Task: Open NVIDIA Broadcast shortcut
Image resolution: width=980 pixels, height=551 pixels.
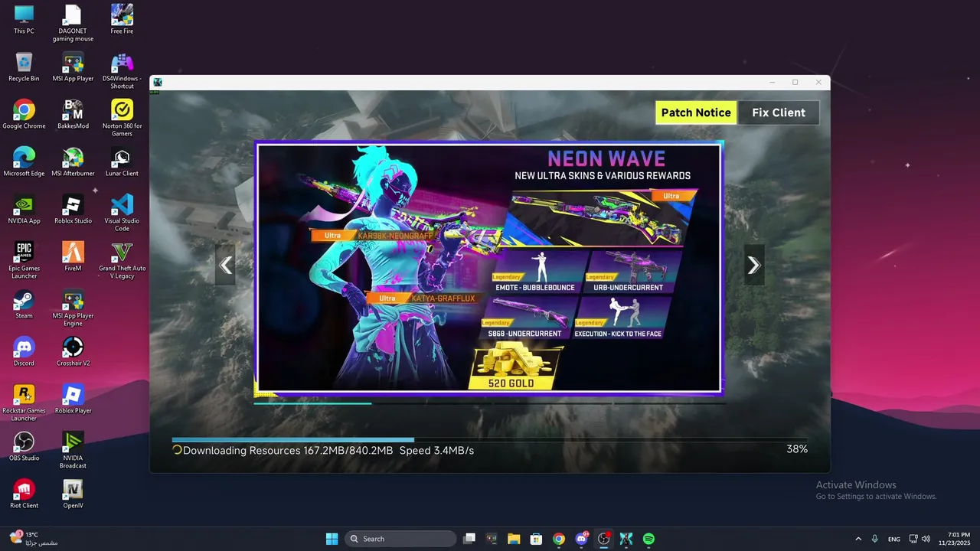Action: [x=73, y=451]
